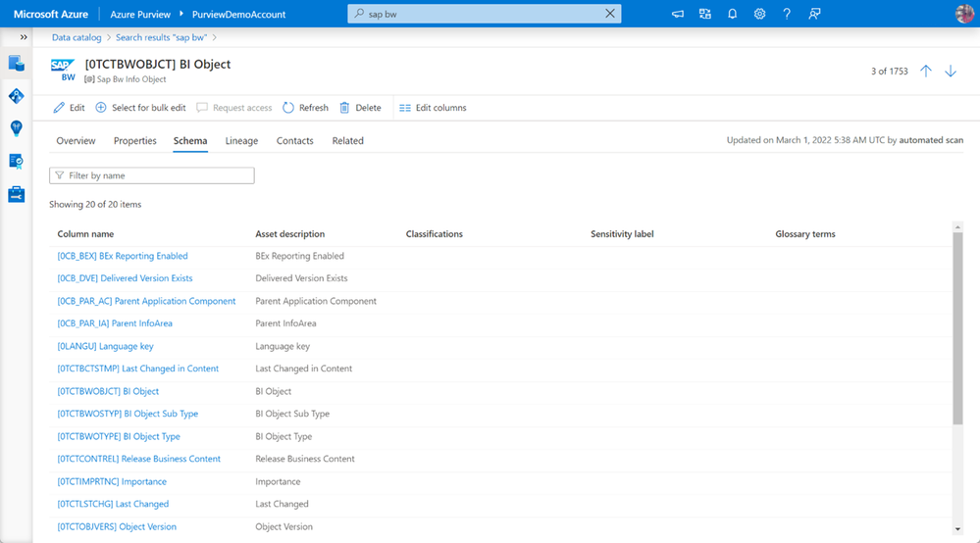Open [0TCTCONTREL] Release Business Content column
The height and width of the screenshot is (543, 980).
tap(138, 459)
